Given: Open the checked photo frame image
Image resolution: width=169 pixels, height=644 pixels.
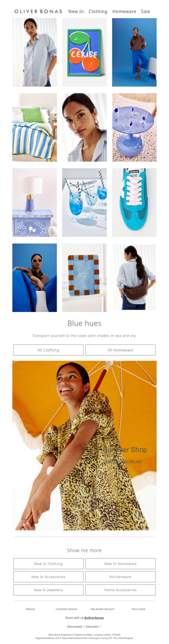Looking at the screenshot, I should [84, 278].
